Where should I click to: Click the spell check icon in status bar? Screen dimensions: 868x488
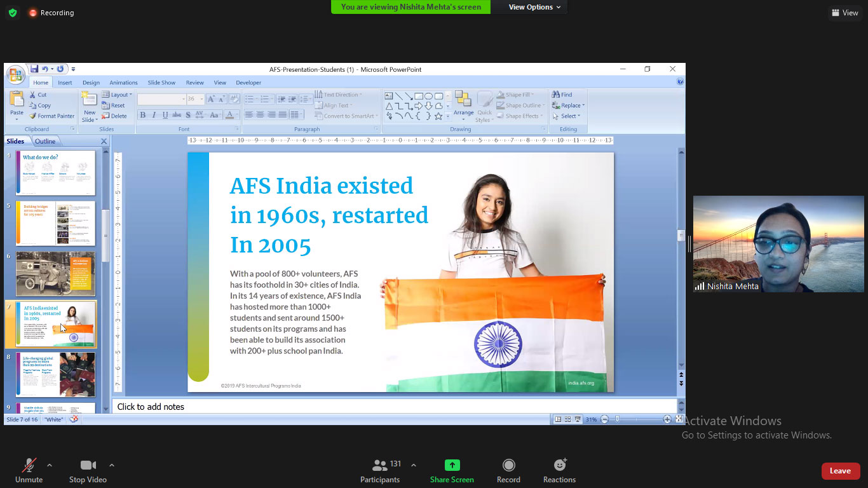click(x=74, y=419)
